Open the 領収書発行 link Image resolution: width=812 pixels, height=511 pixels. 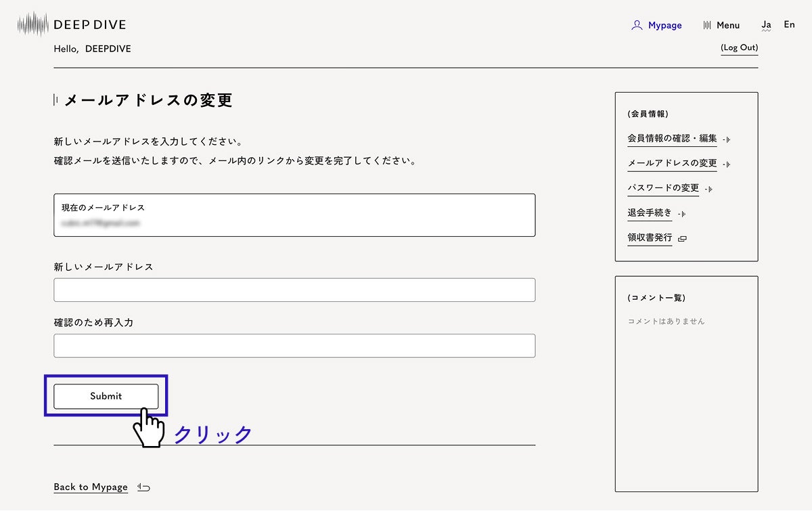point(650,238)
